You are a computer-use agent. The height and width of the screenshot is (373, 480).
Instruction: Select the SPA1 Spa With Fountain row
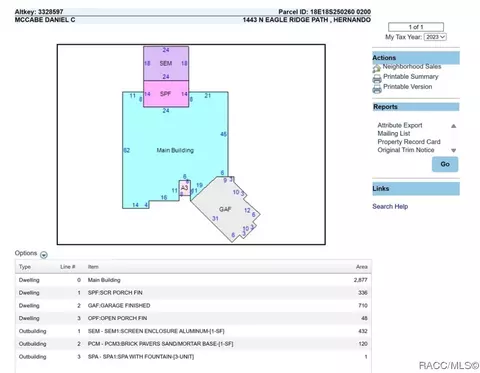pos(193,357)
